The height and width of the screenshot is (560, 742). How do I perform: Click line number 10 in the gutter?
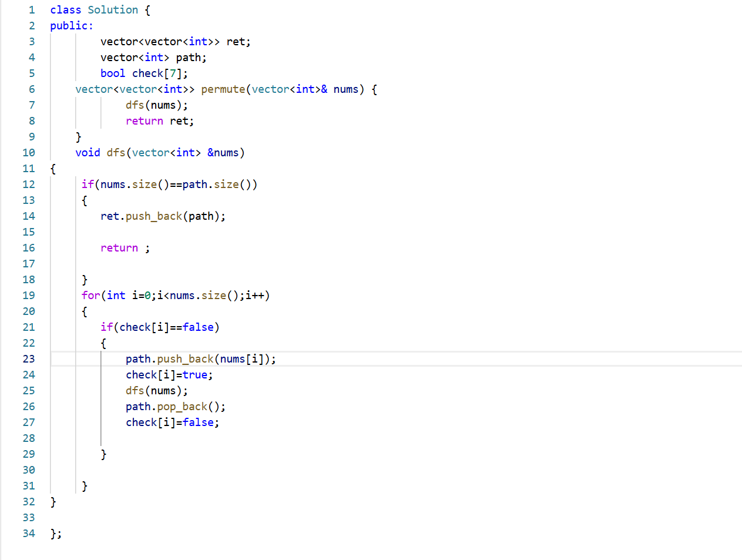point(29,153)
